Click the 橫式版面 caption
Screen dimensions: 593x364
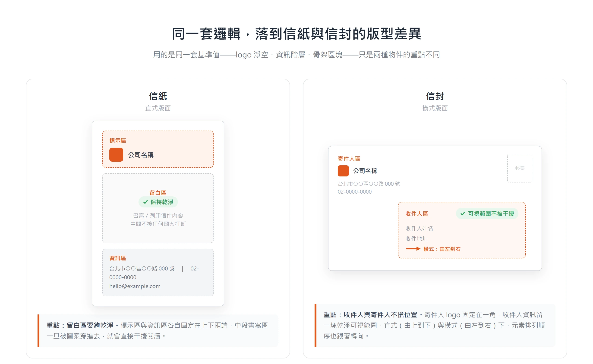coord(435,108)
